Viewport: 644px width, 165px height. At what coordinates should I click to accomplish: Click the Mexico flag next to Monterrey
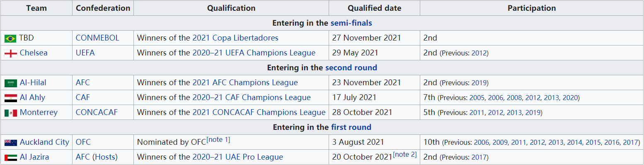[x=10, y=113]
